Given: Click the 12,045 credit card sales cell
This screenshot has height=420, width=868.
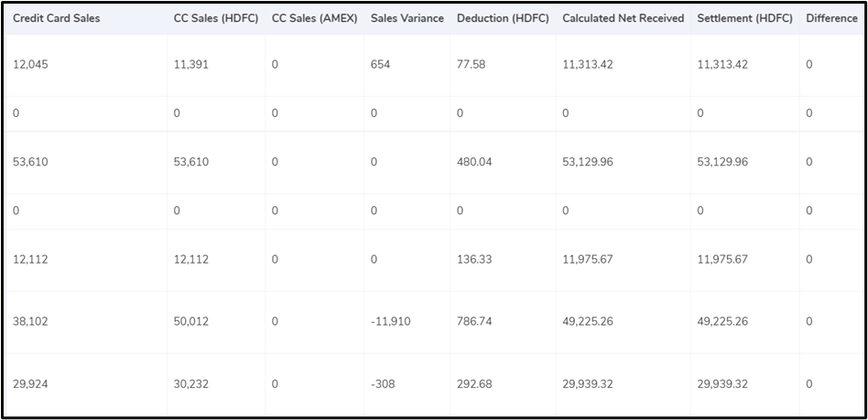Looking at the screenshot, I should [x=30, y=65].
